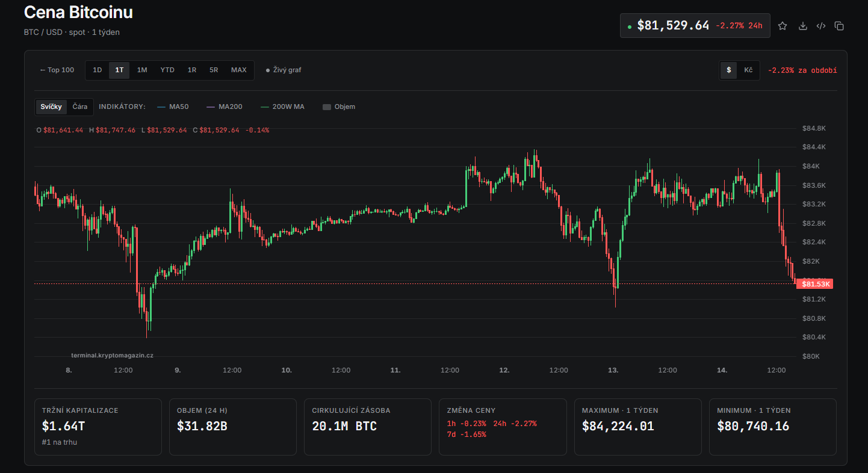Toggle the MA50 indicator
Screen dimensions: 868x473
(x=173, y=107)
